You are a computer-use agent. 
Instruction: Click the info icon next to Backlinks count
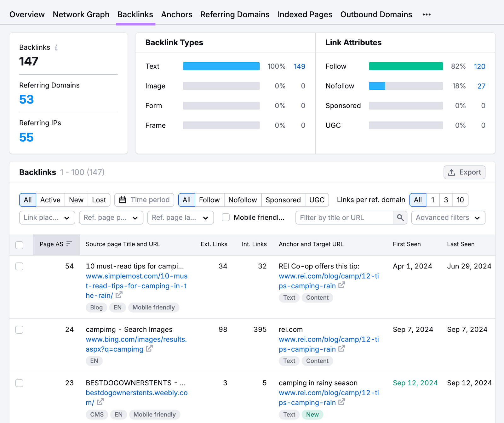[57, 48]
